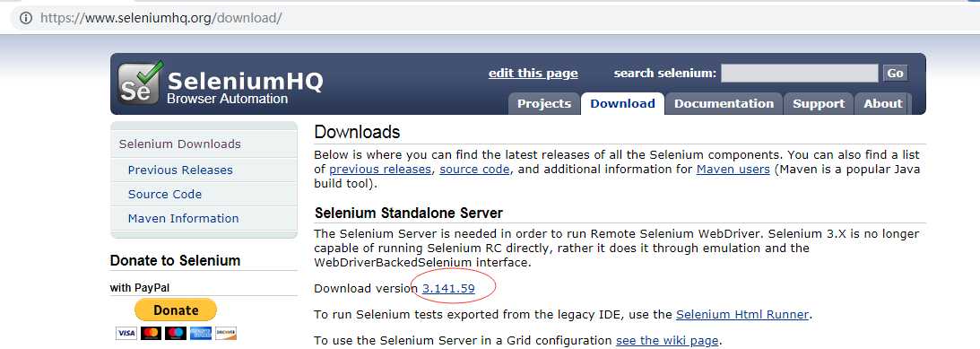Open the Support tab

tap(818, 104)
